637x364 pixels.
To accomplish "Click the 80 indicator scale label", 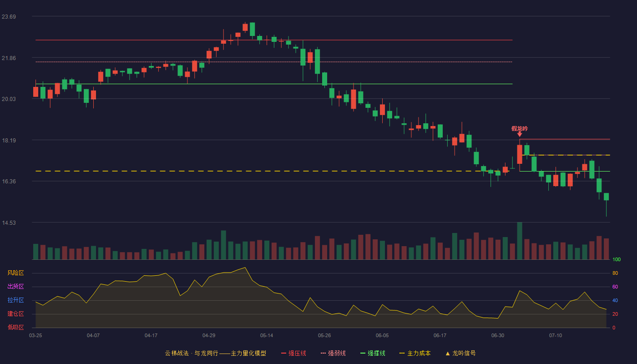I will point(615,273).
